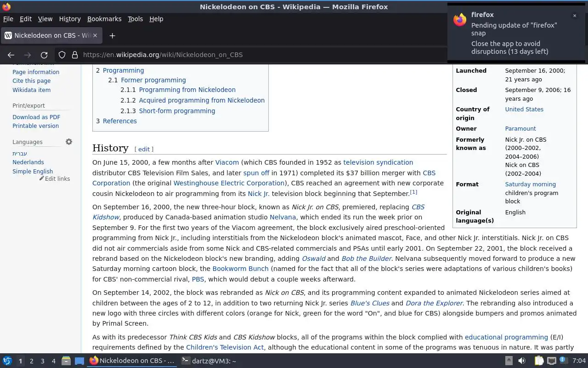This screenshot has width=588, height=368.
Task: Open the File menu
Action: point(8,19)
